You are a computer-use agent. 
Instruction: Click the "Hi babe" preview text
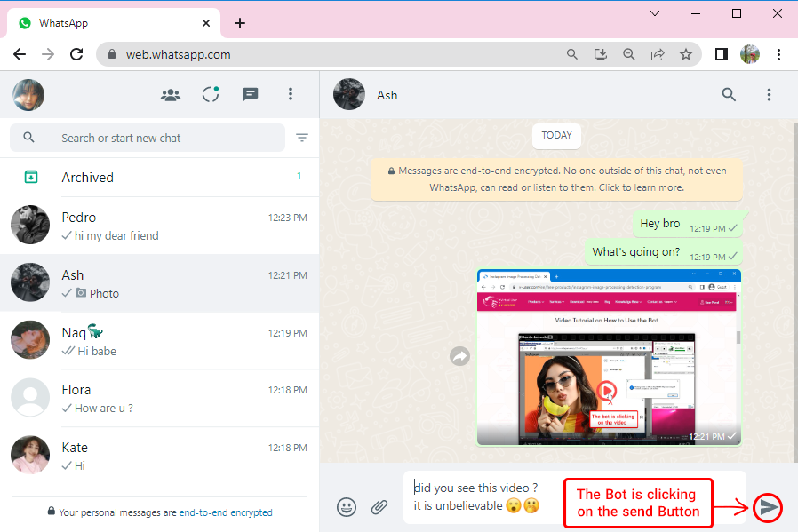coord(97,352)
